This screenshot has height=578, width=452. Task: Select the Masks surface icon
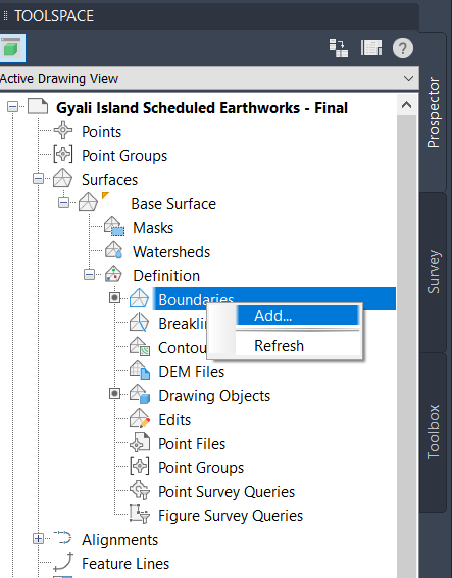point(114,227)
